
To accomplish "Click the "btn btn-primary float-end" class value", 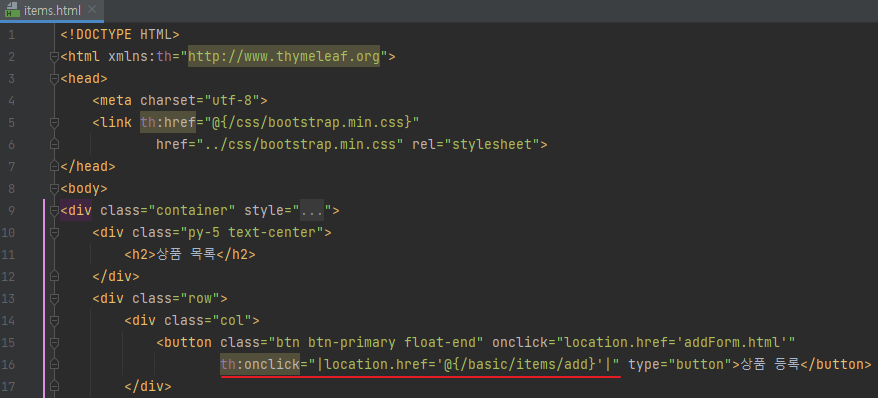I will tap(376, 343).
